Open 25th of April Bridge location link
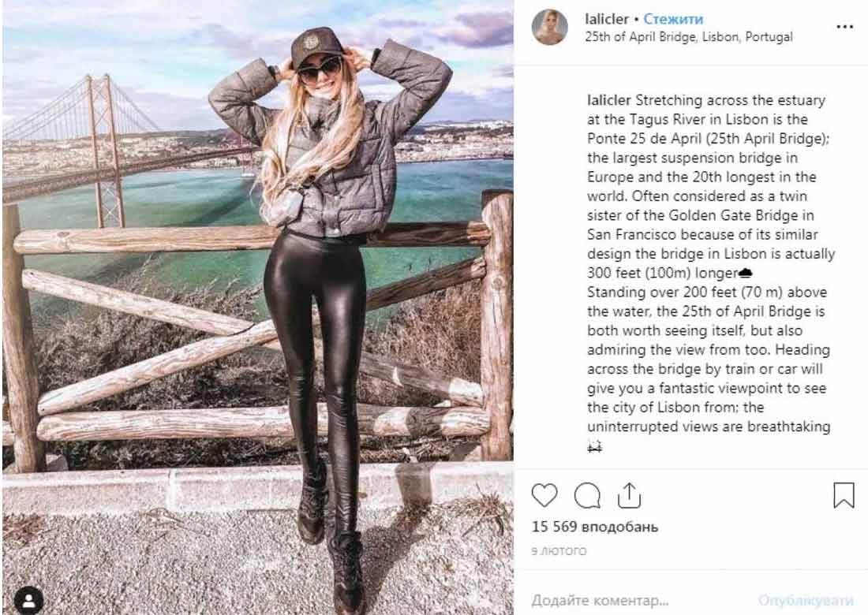The width and height of the screenshot is (868, 615). click(689, 37)
